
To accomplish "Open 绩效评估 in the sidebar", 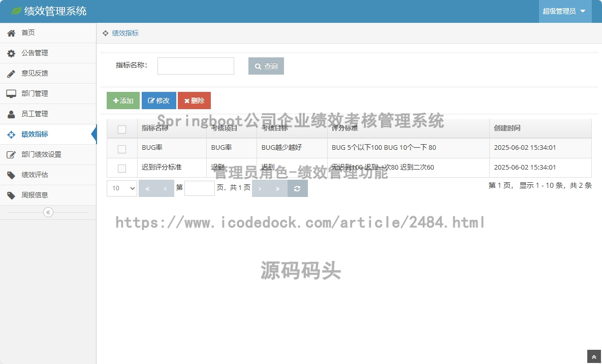I will 48,175.
